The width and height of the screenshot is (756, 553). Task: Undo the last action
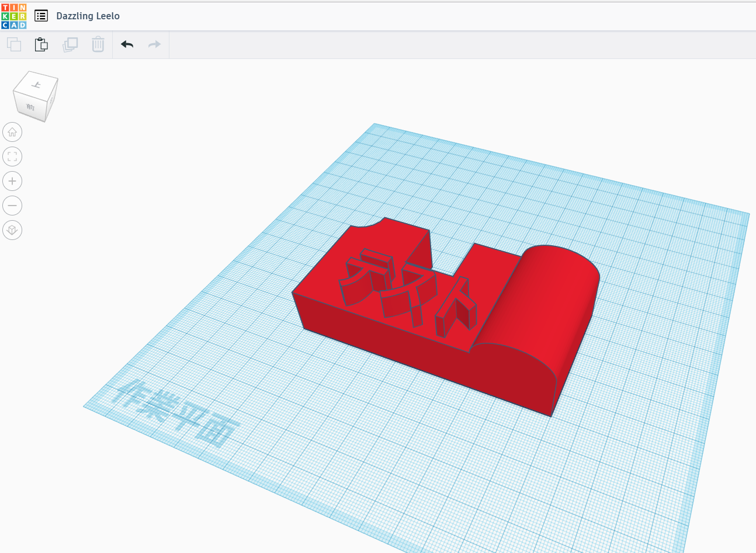(x=127, y=44)
